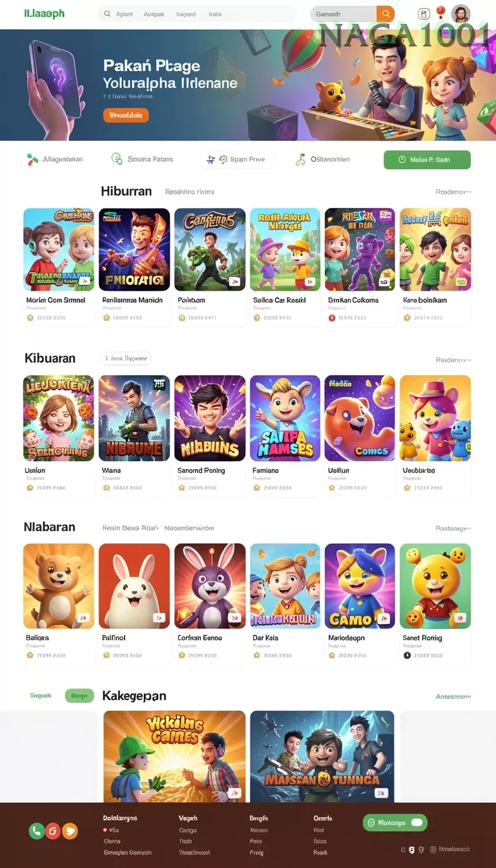Click the music note Osltanorhien icon
The height and width of the screenshot is (868, 496).
pos(300,160)
